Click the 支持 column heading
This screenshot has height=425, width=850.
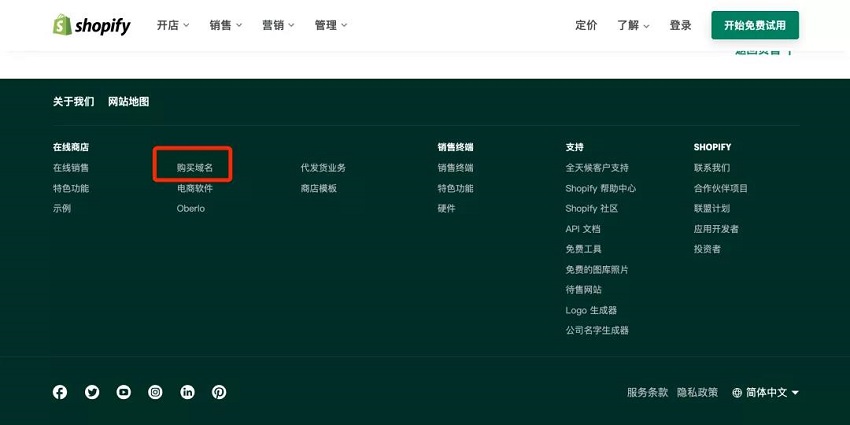[x=575, y=147]
